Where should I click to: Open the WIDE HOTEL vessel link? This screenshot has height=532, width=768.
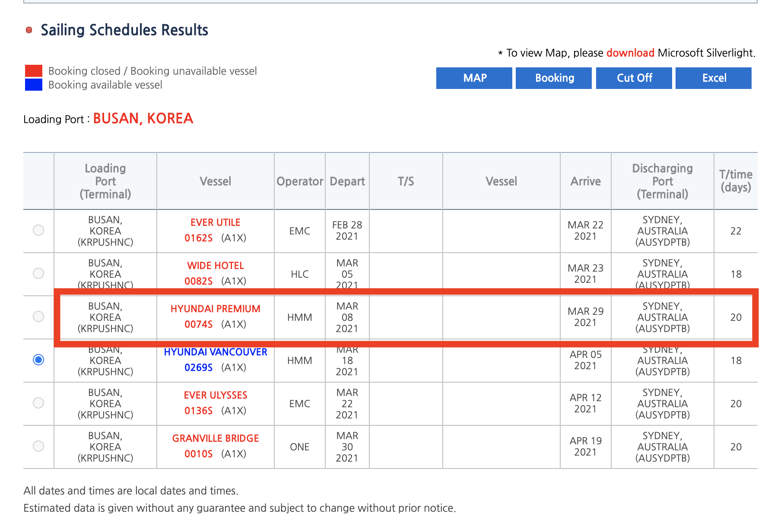tap(216, 266)
